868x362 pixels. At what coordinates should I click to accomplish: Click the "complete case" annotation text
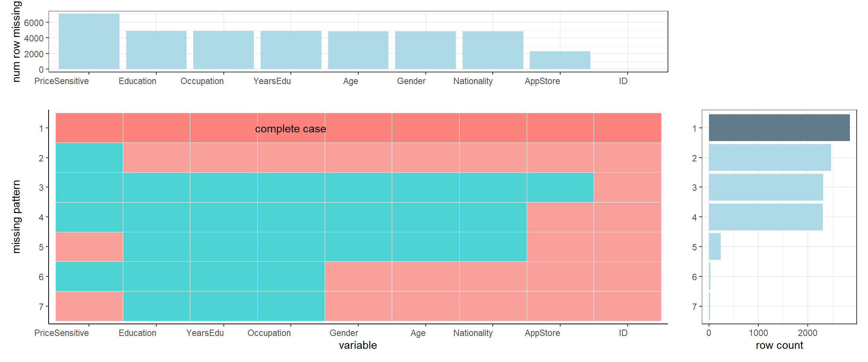(x=290, y=129)
